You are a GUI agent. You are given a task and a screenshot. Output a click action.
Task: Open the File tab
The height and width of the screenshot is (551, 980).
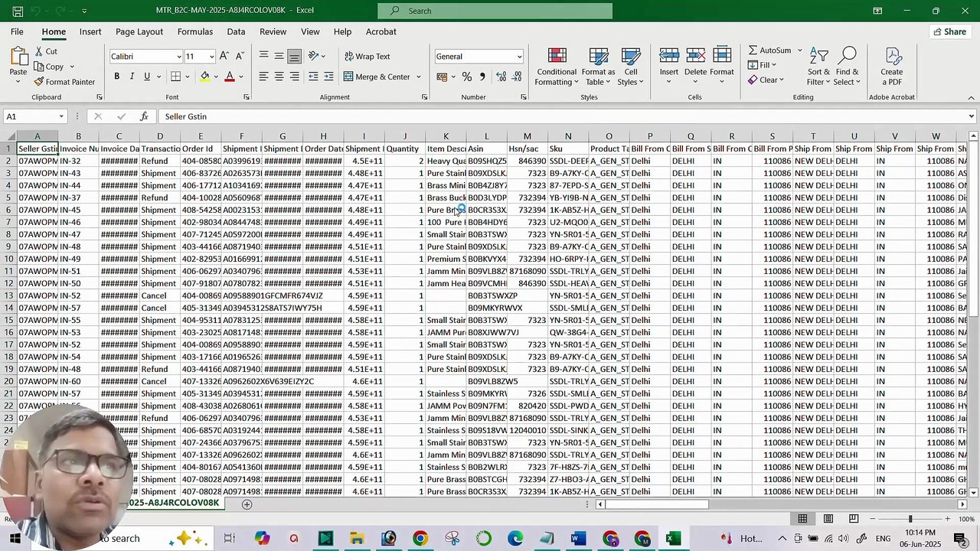pyautogui.click(x=17, y=31)
